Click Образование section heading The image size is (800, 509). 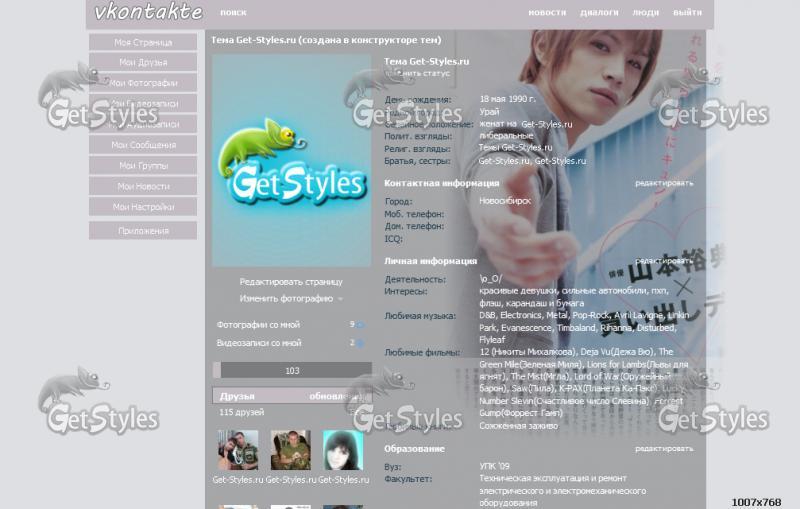coord(414,449)
